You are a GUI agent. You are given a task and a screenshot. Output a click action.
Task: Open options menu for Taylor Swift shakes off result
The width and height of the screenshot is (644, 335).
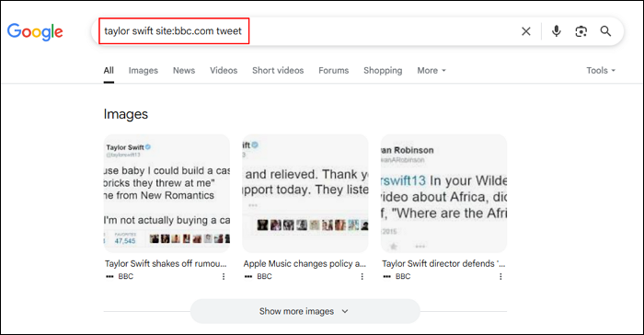click(224, 277)
